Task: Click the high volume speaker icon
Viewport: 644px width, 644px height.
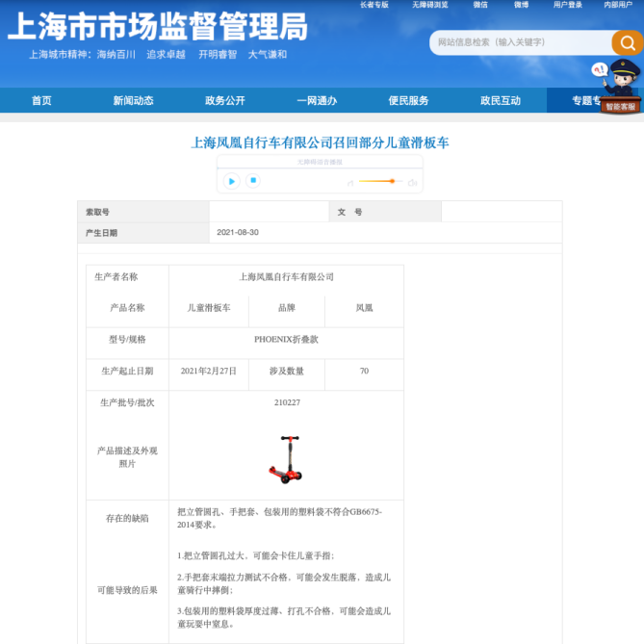Action: [413, 183]
